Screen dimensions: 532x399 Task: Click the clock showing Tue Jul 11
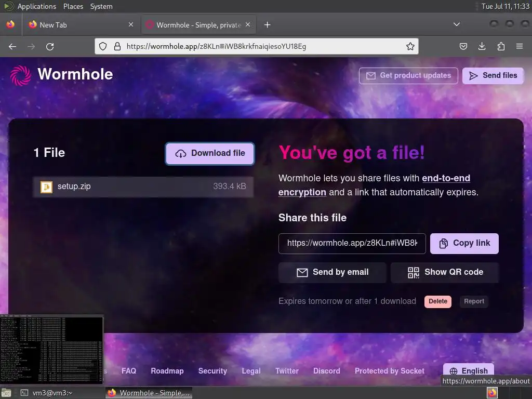(x=505, y=6)
